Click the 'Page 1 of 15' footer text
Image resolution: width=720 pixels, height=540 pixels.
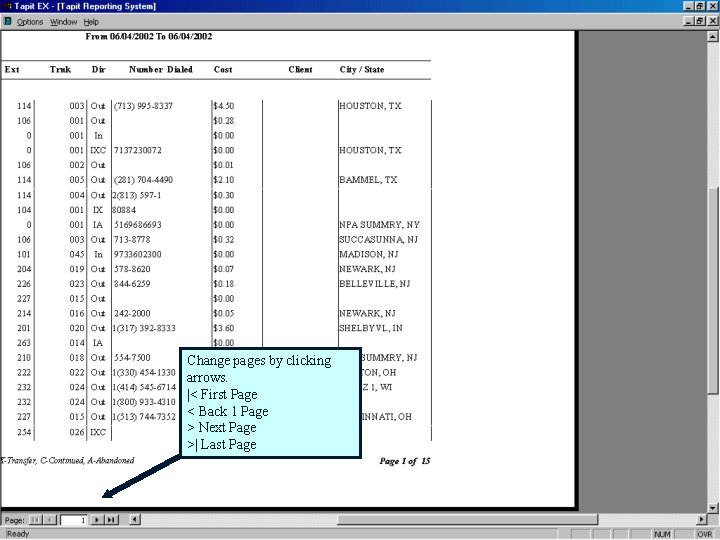click(x=405, y=461)
